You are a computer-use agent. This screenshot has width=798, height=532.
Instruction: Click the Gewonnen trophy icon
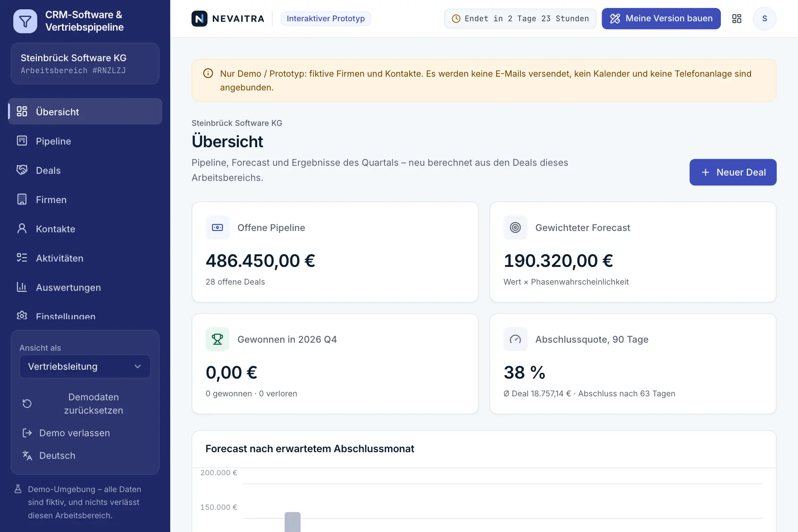click(x=218, y=339)
